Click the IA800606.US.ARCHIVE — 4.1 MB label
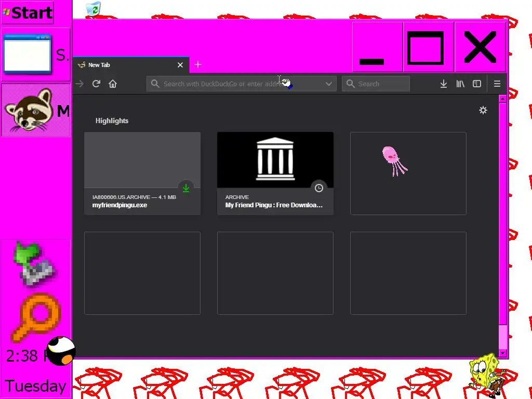This screenshot has width=532, height=399. (x=134, y=197)
